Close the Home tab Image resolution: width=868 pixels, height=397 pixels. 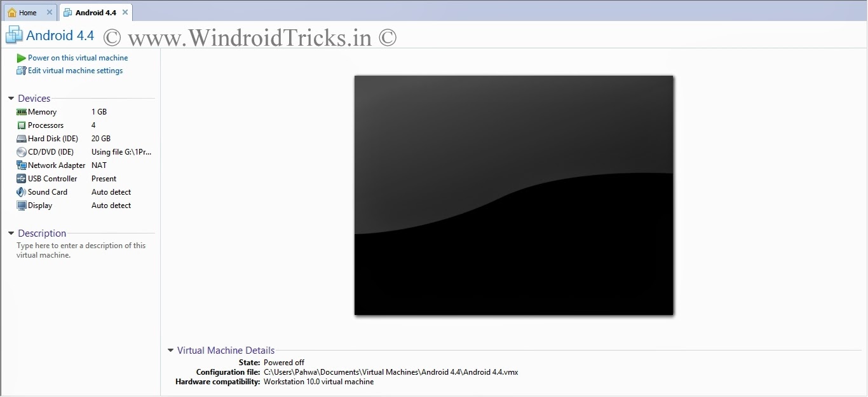(x=49, y=11)
